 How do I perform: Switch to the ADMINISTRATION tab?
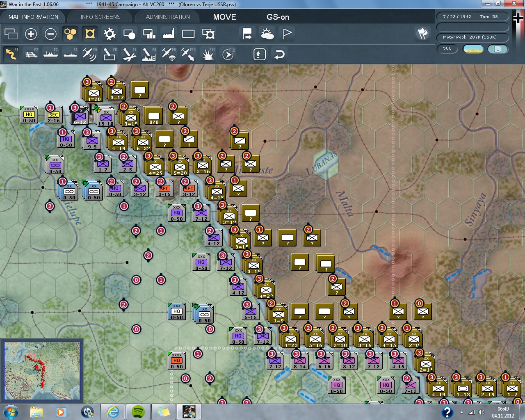168,17
